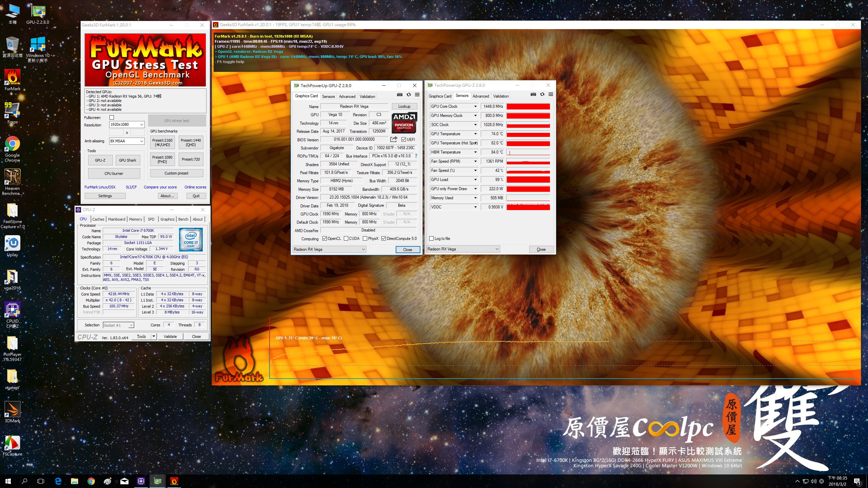This screenshot has width=868, height=488.
Task: Click the Custom preset button in FurMark
Action: point(177,173)
